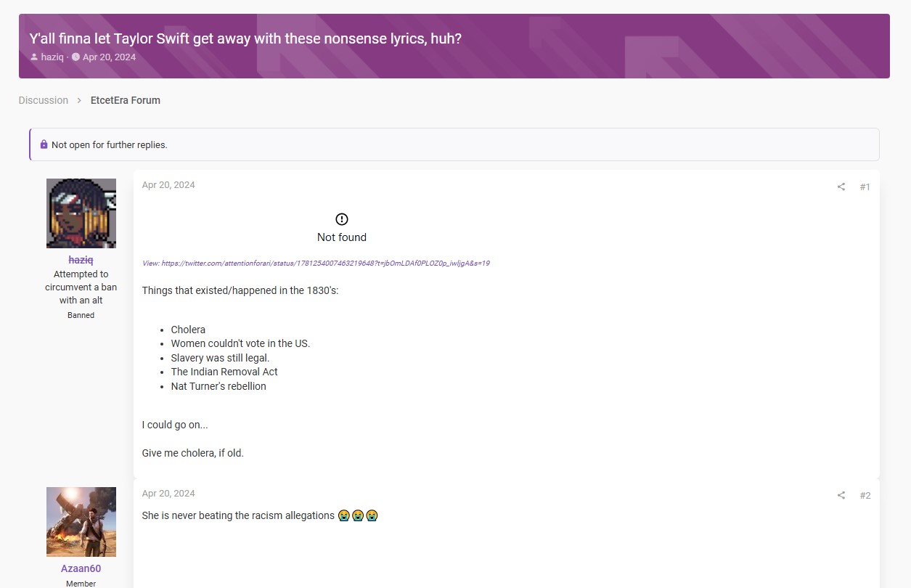911x588 pixels.
Task: Click the Apr 20, 2024 date in the header
Action: pos(109,57)
